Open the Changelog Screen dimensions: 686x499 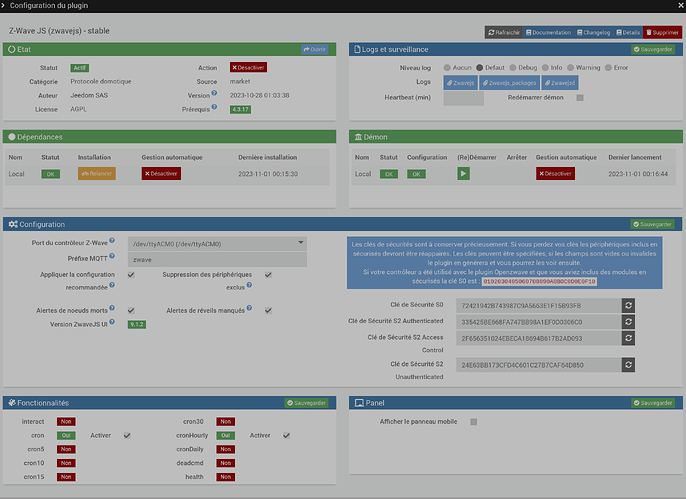[x=593, y=32]
